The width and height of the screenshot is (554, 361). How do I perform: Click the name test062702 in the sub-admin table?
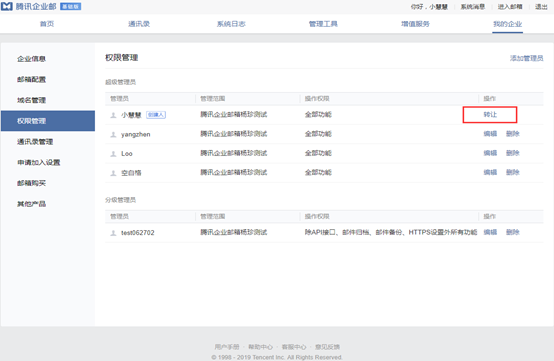[x=138, y=233]
